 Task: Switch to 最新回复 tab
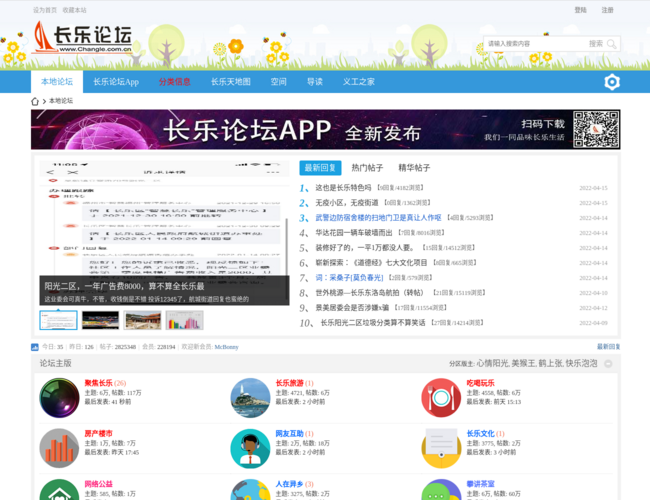click(320, 168)
